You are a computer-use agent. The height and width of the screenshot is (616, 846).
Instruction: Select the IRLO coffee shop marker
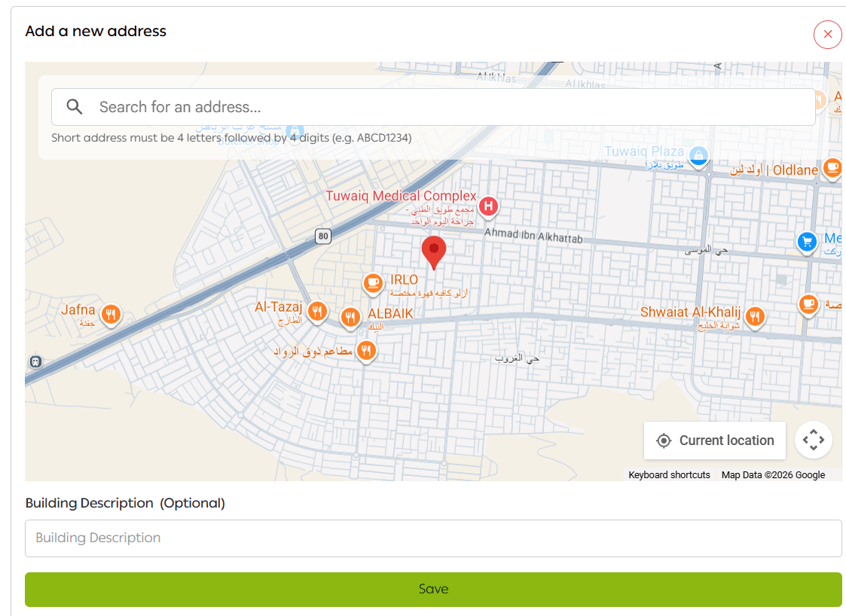click(x=372, y=283)
